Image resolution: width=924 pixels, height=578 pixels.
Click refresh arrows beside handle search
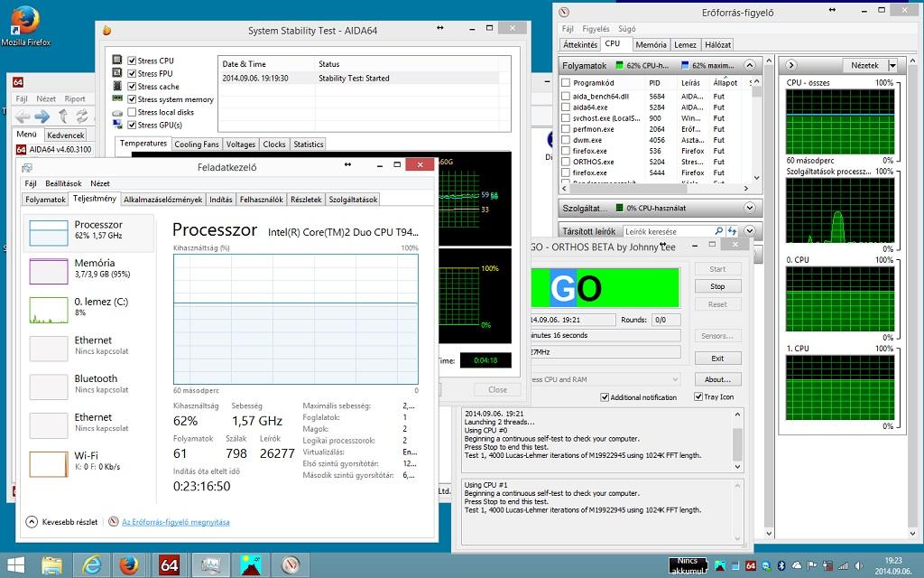click(x=732, y=231)
